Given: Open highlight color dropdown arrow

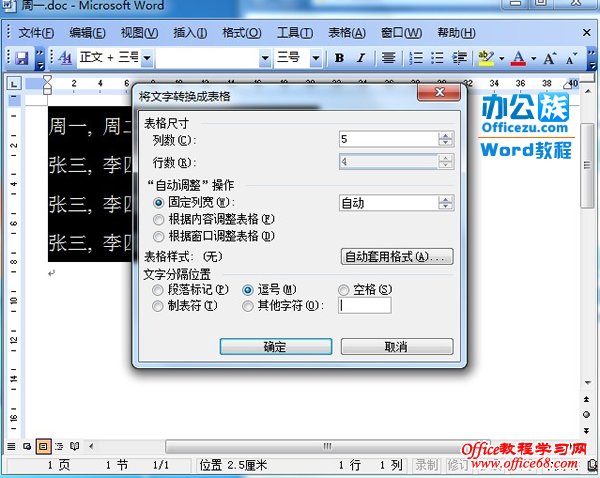Looking at the screenshot, I should 501,59.
